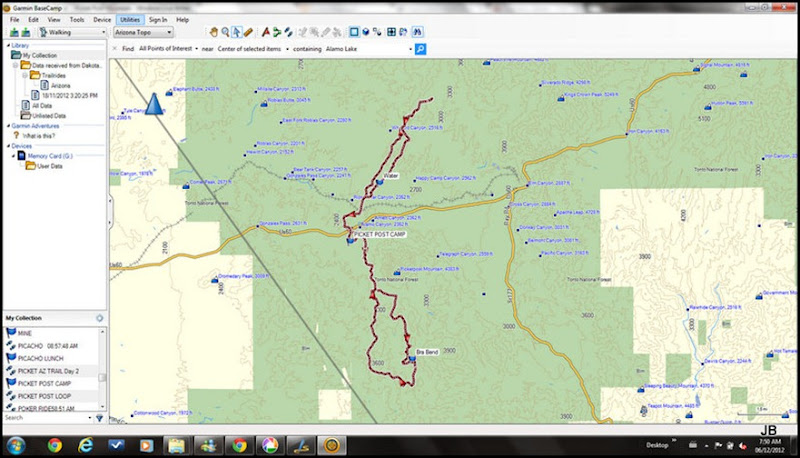Click PICKET POST CAMP waypoint on map

(x=350, y=240)
